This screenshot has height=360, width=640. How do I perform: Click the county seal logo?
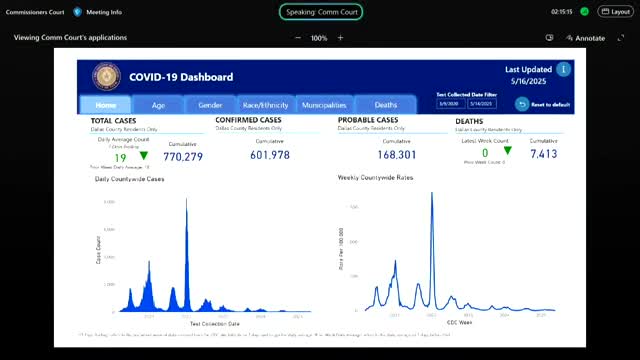tap(107, 76)
